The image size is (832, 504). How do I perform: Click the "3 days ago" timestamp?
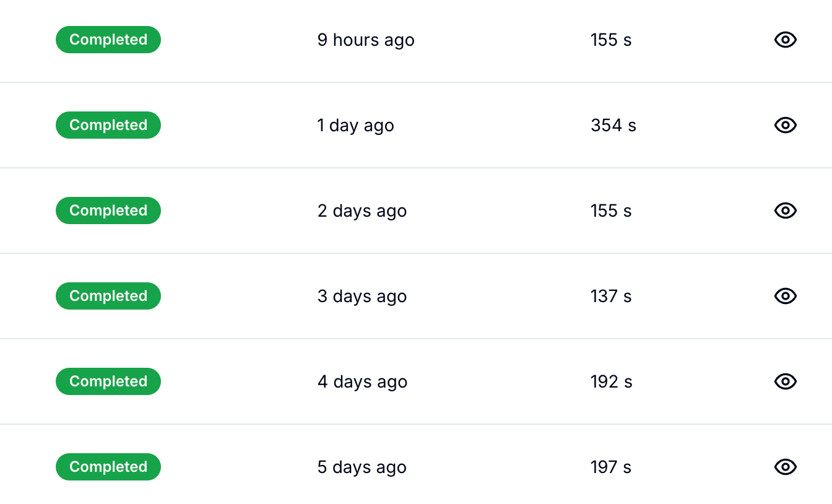click(x=362, y=297)
